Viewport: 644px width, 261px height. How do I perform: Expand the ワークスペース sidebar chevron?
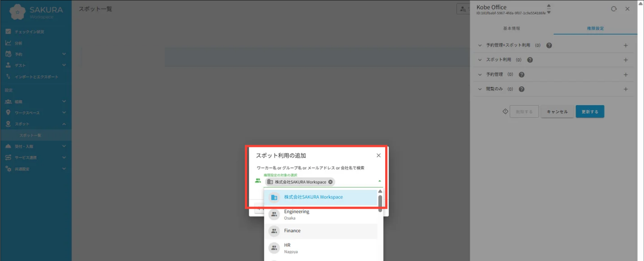coord(64,113)
